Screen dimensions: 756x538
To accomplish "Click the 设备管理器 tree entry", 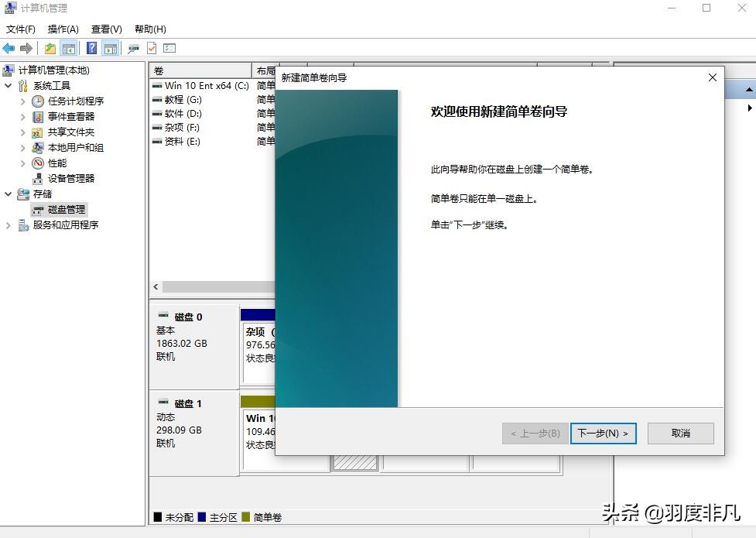I will [x=66, y=178].
